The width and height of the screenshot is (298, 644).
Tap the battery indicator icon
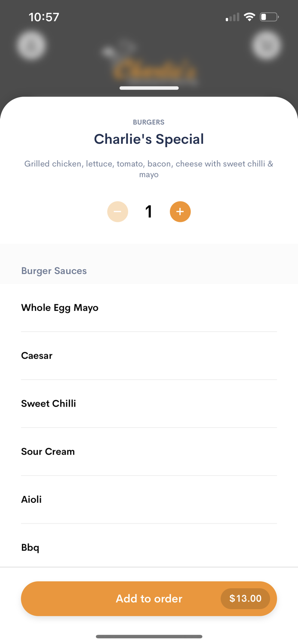coord(269,17)
